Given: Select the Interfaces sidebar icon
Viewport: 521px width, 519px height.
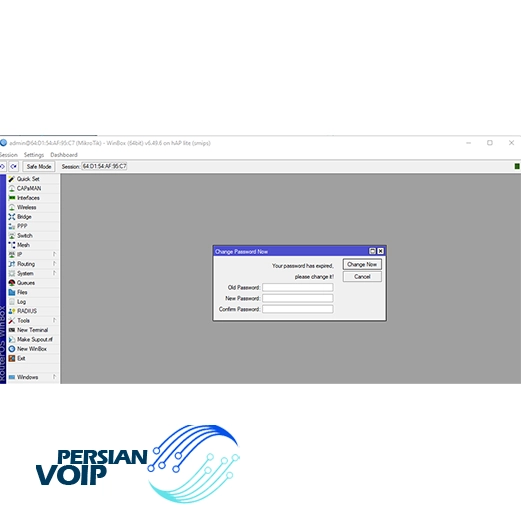Looking at the screenshot, I should 12,198.
